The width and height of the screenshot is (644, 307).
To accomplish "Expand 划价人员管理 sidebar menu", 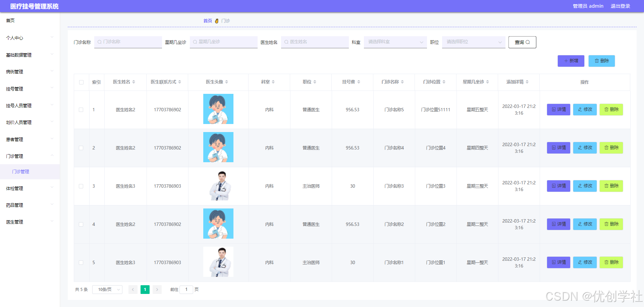I will tap(30, 122).
